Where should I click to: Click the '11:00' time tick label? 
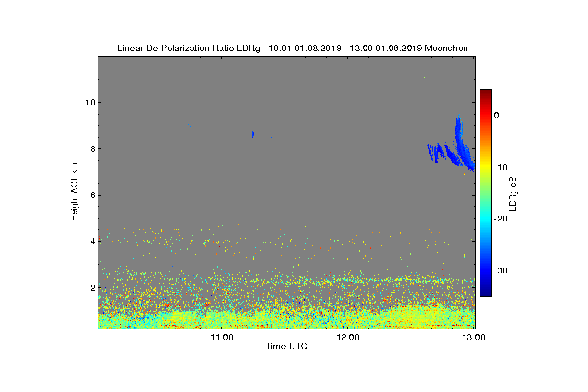tap(222, 337)
